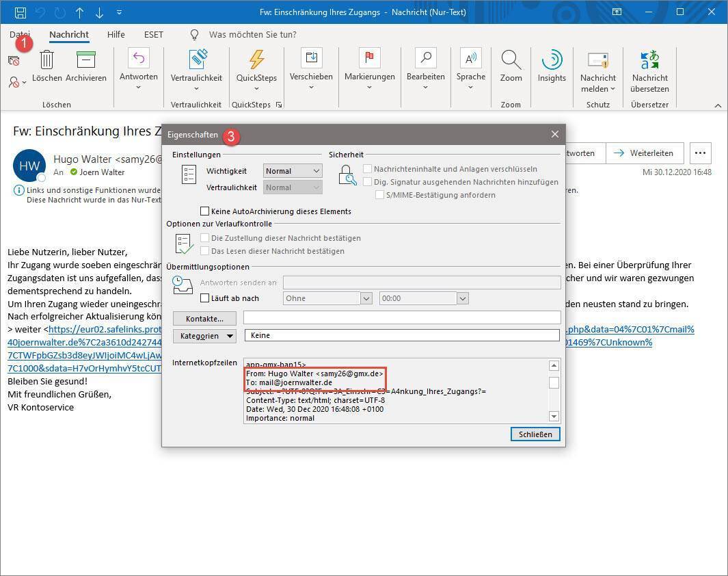This screenshot has height=576, width=728.
Task: Enable Keine AutoArchivierung dieses Elements checkbox
Action: (x=204, y=211)
